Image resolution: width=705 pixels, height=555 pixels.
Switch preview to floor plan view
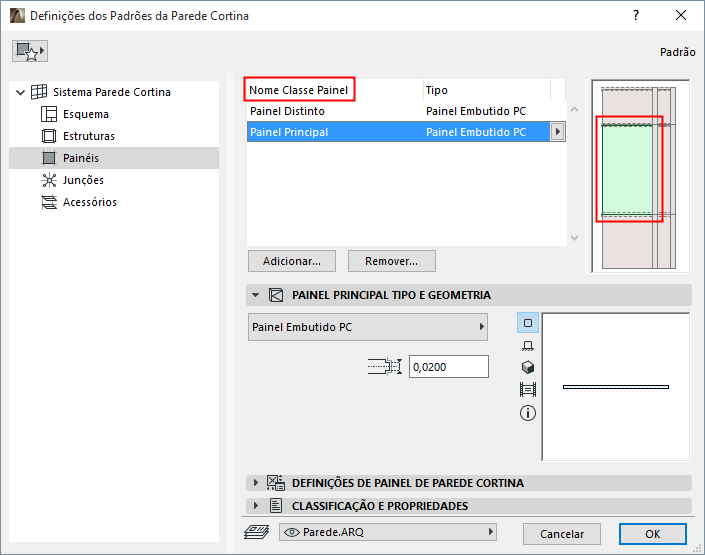point(528,345)
